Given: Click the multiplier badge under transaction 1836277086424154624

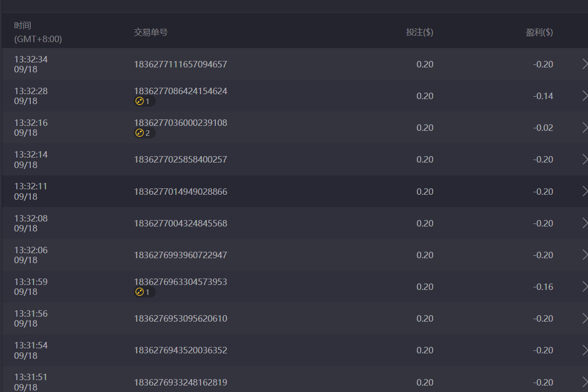Looking at the screenshot, I should pyautogui.click(x=144, y=102).
